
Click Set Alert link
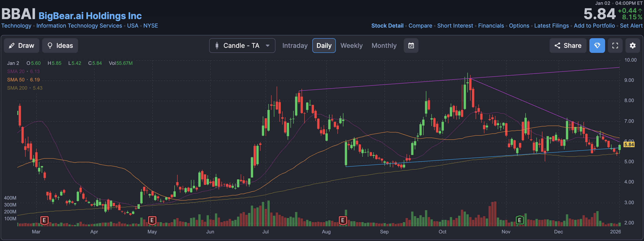(631, 26)
